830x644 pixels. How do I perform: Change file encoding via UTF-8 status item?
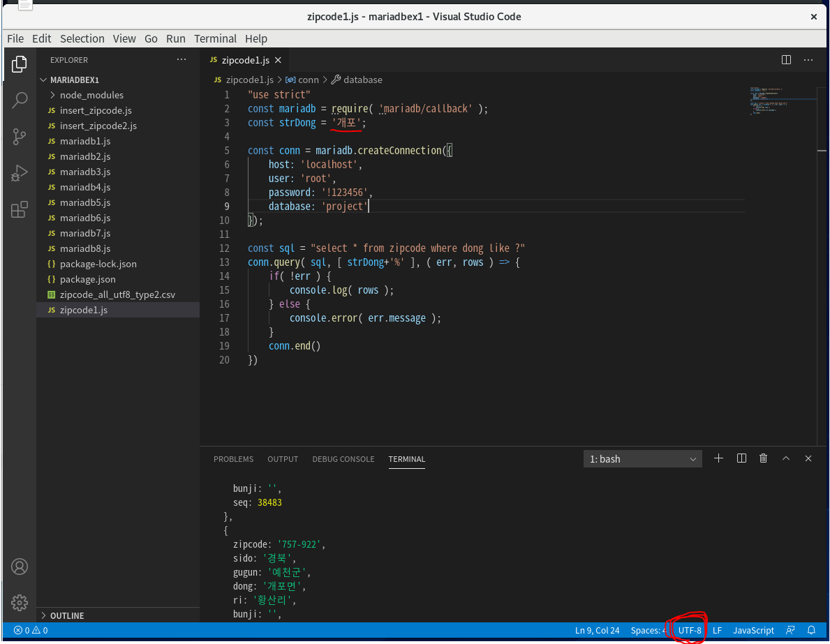click(x=690, y=630)
